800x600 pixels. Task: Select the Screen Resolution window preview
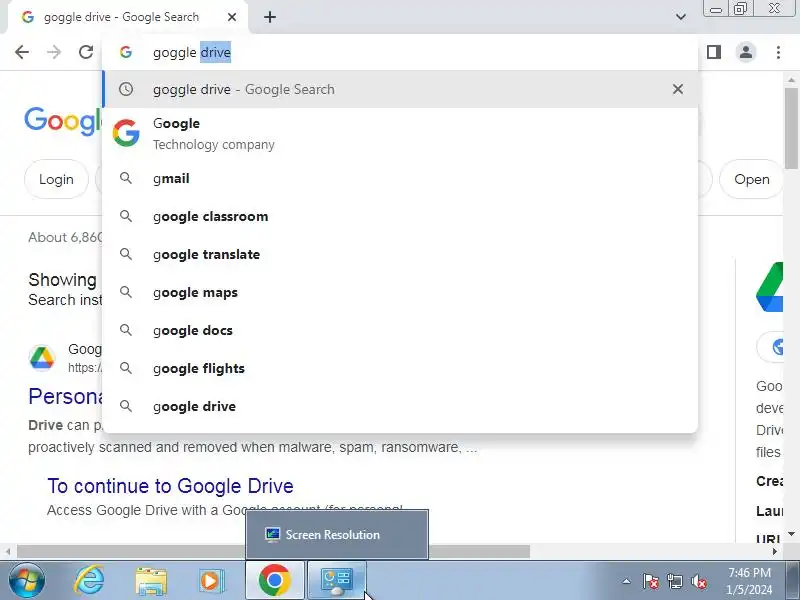click(337, 534)
